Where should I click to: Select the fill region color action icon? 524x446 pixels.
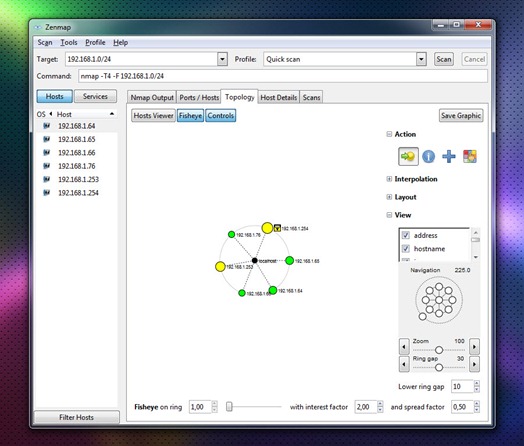pyautogui.click(x=470, y=156)
